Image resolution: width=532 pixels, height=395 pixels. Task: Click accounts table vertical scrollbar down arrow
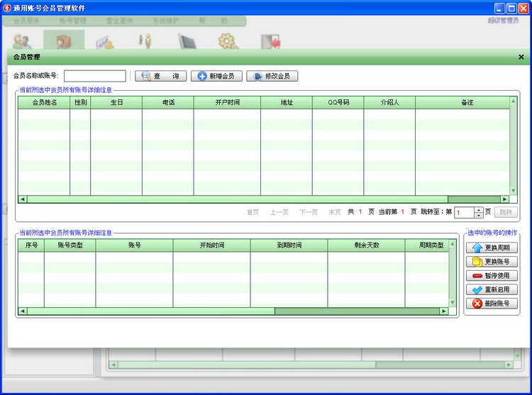point(453,303)
